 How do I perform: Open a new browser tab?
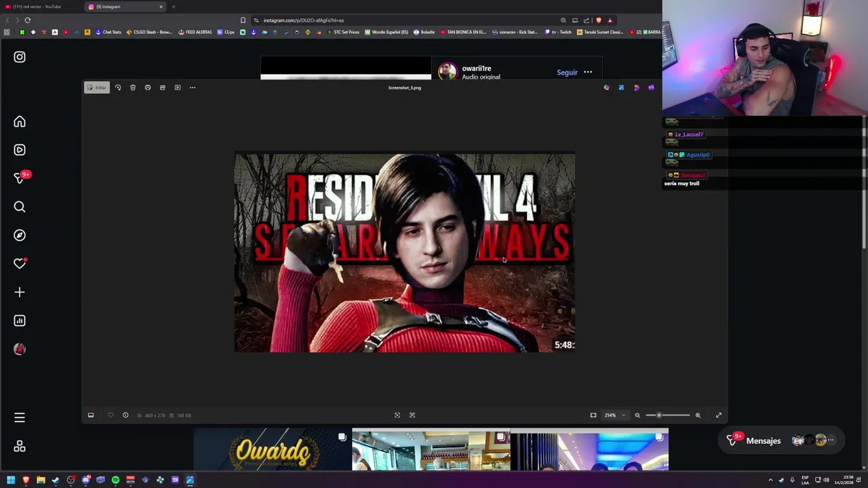(174, 7)
